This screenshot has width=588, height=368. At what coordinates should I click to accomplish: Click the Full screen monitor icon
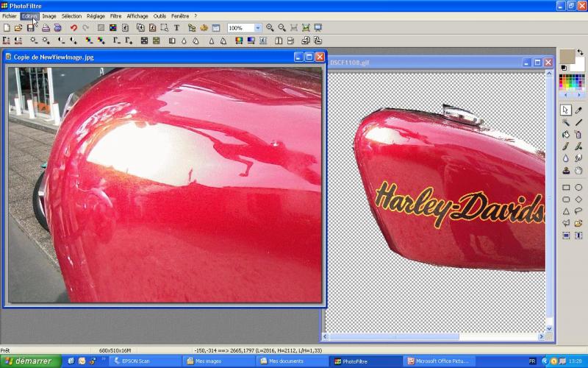318,28
